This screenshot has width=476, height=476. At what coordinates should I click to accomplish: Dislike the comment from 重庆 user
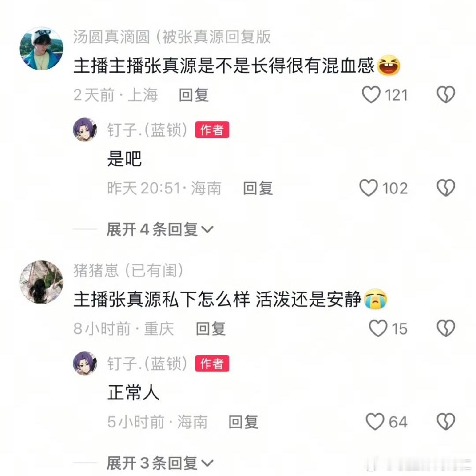tap(446, 328)
